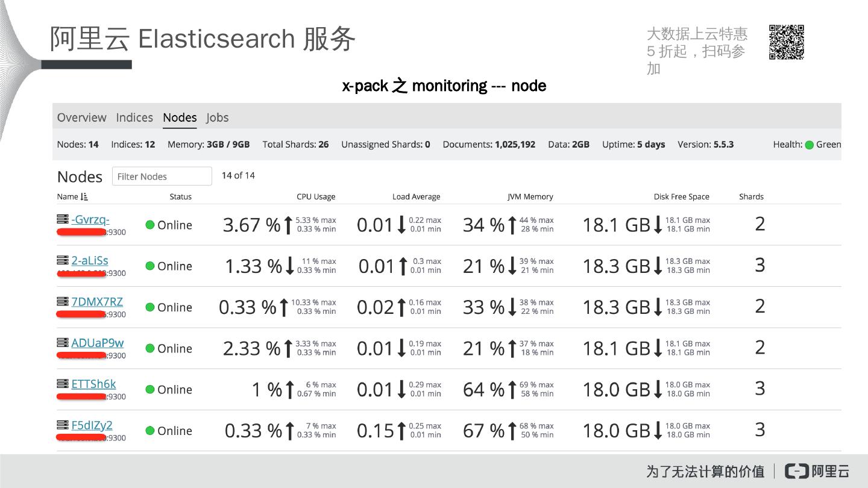The image size is (868, 488).
Task: Follow the 7DMX7RZ node link
Action: [97, 301]
